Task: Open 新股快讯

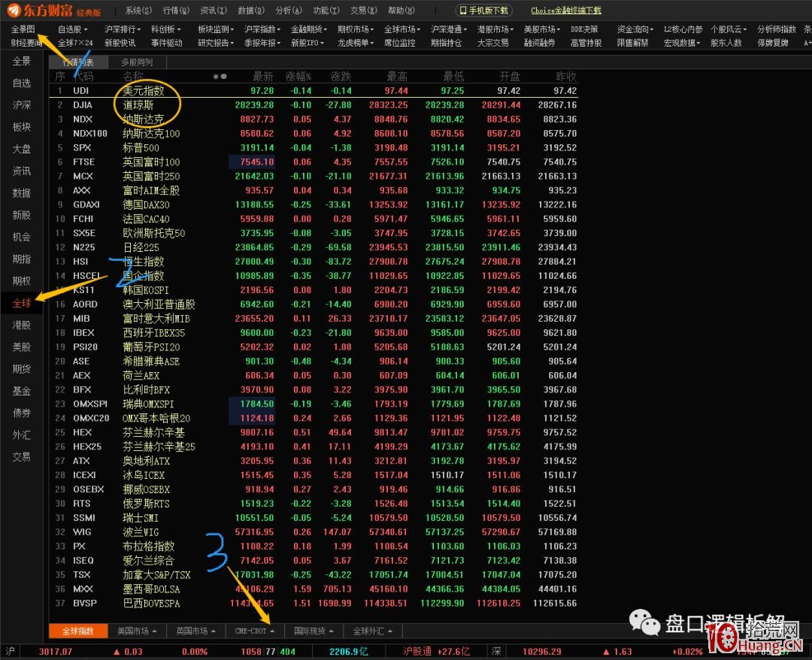Action: [x=120, y=43]
